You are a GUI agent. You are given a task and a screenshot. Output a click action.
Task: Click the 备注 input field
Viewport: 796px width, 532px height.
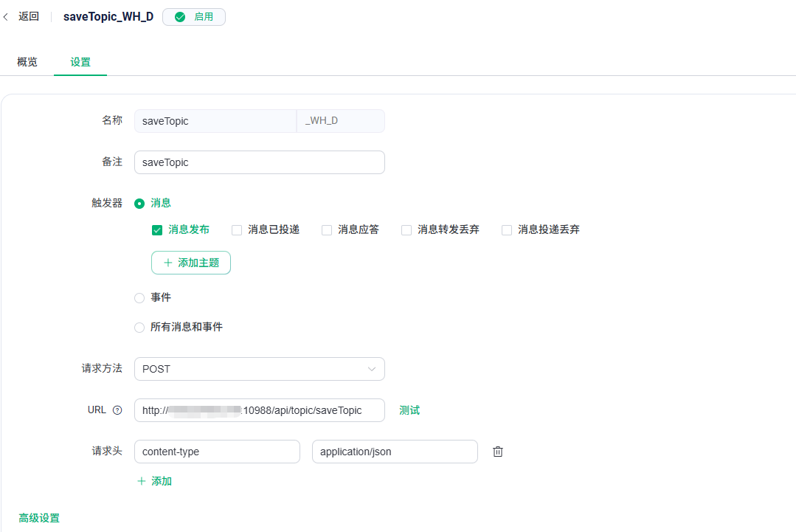[x=259, y=162]
